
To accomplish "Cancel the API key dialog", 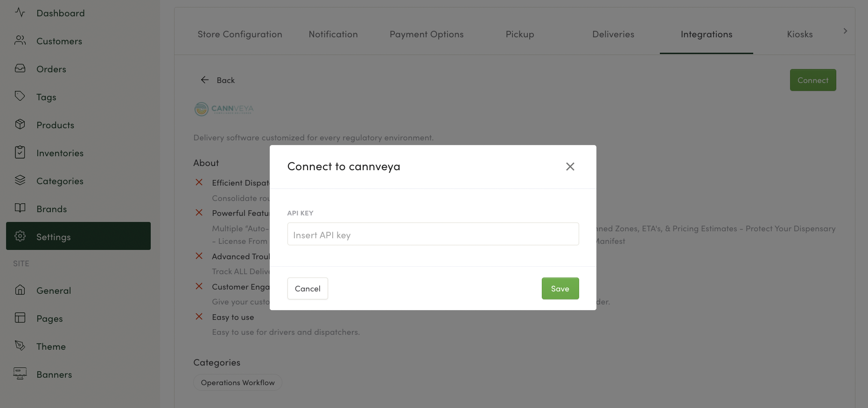I will click(x=308, y=289).
